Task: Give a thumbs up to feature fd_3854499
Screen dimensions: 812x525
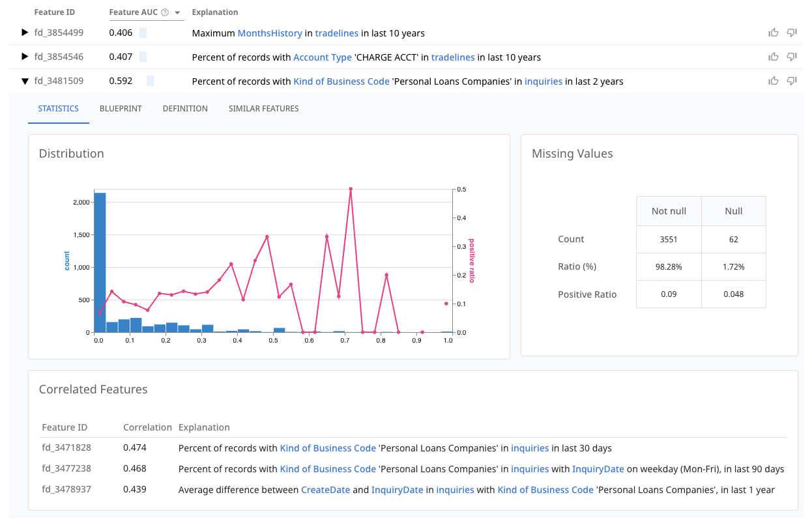Action: (x=774, y=33)
